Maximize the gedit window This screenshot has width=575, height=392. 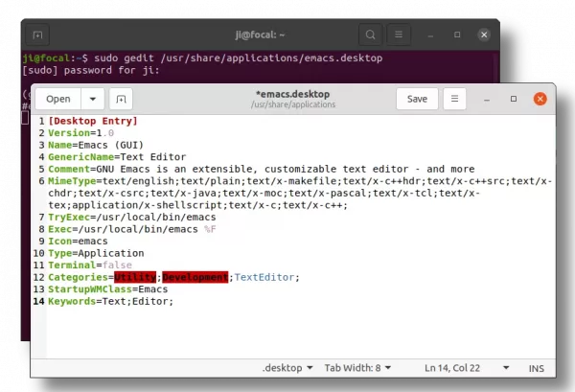[x=514, y=99]
